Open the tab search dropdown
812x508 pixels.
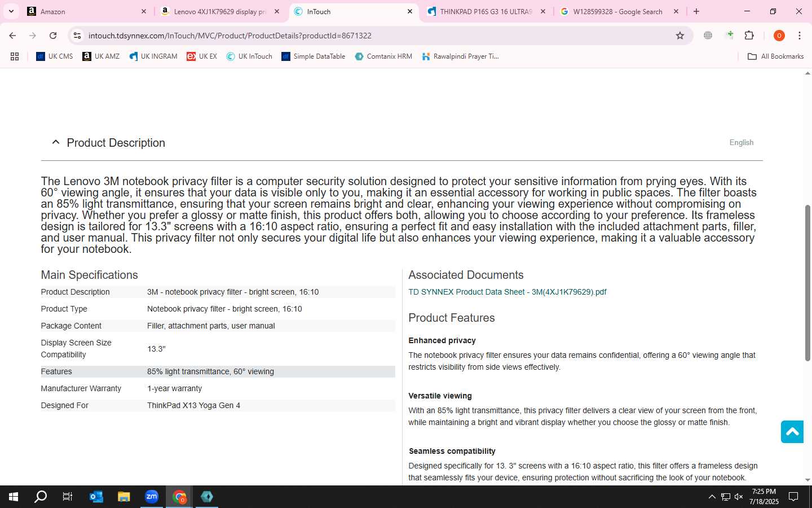click(11, 11)
